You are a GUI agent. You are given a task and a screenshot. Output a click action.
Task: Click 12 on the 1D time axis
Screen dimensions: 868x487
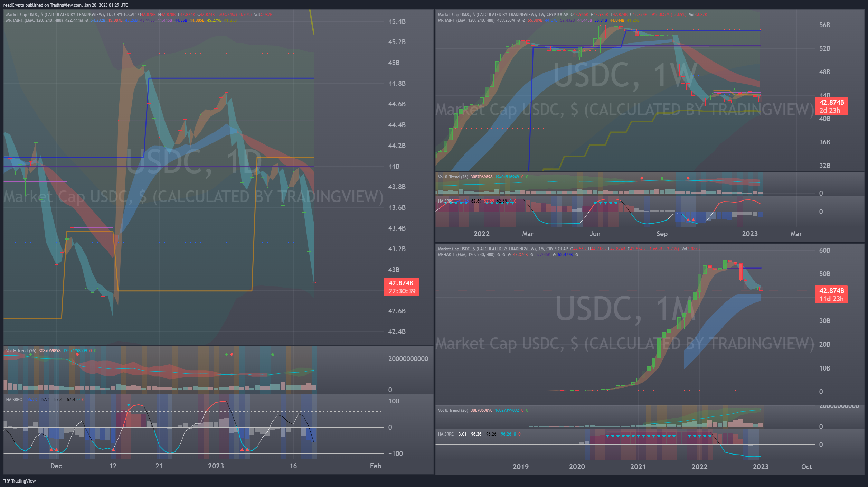coord(113,466)
